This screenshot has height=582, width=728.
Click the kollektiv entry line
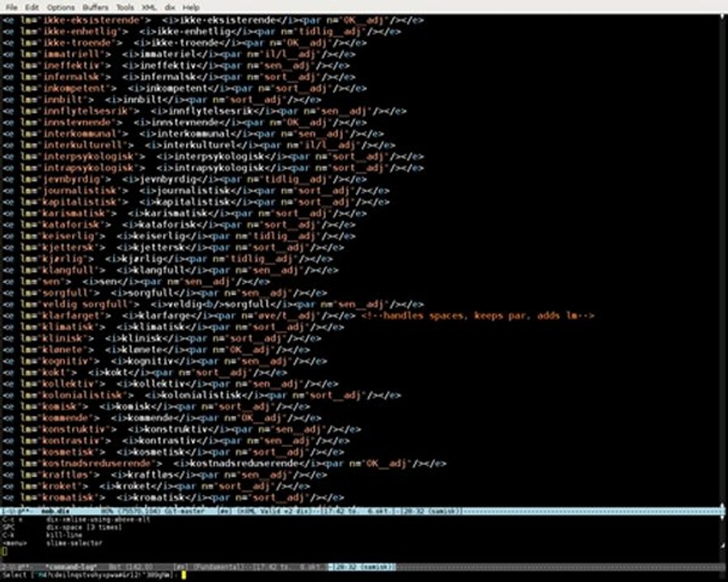(x=171, y=384)
